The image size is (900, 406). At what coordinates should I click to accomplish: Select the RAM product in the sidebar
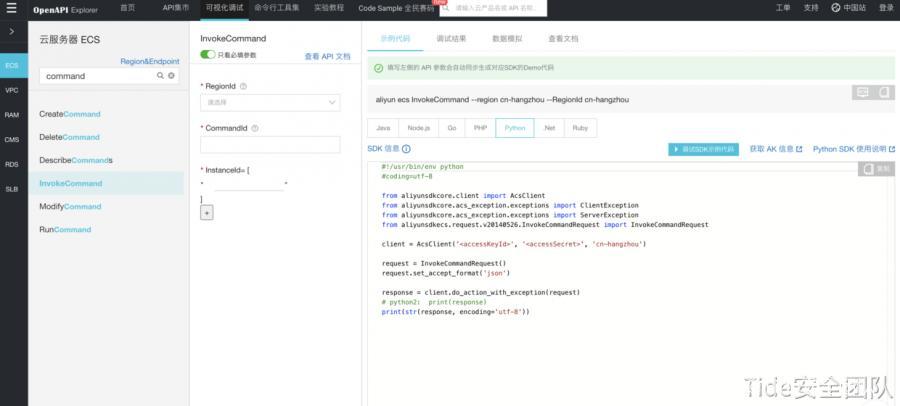[11, 115]
